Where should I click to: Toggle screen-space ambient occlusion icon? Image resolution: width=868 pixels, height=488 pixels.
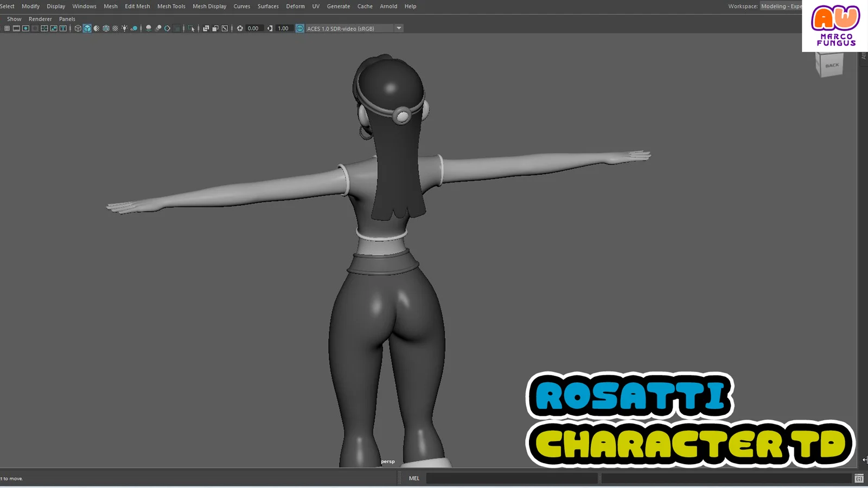pyautogui.click(x=158, y=28)
